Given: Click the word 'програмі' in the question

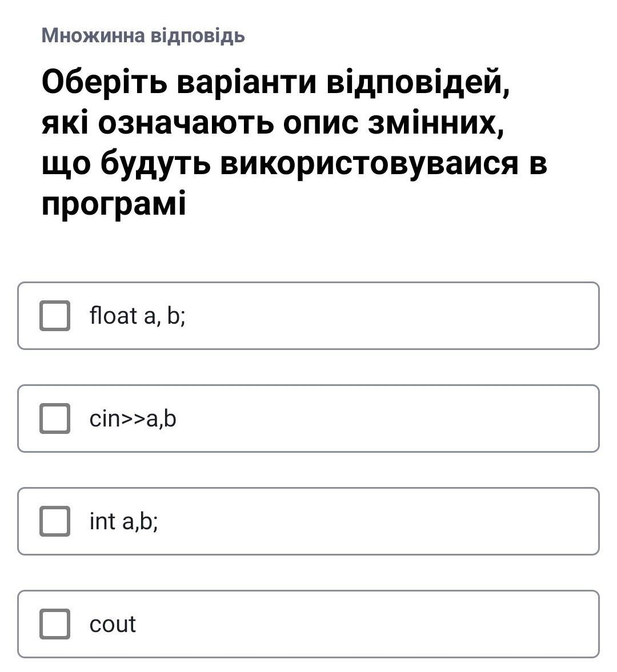Looking at the screenshot, I should click(x=114, y=204).
